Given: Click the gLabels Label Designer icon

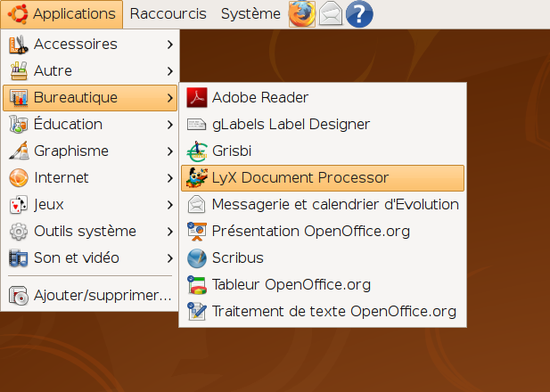Looking at the screenshot, I should pos(197,125).
